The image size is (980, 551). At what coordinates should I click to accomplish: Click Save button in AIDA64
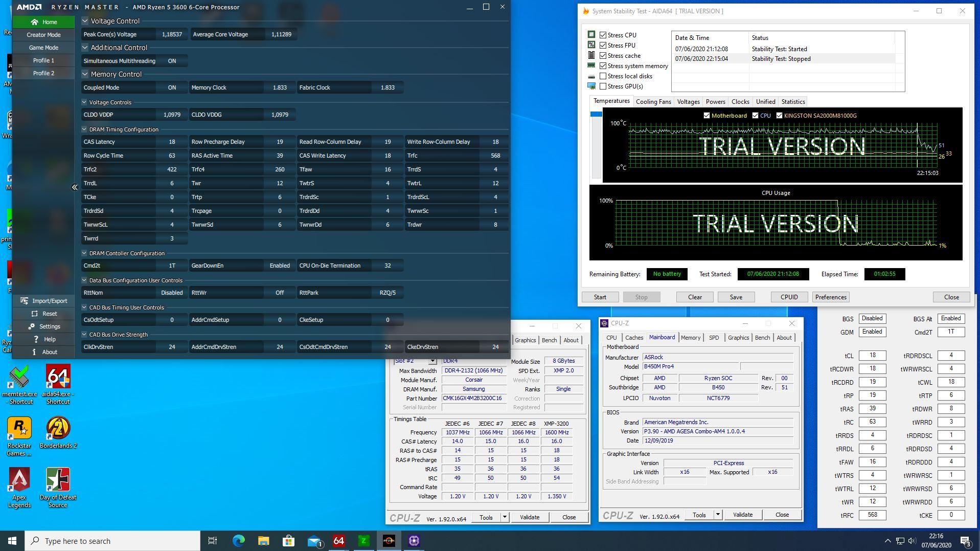coord(736,297)
